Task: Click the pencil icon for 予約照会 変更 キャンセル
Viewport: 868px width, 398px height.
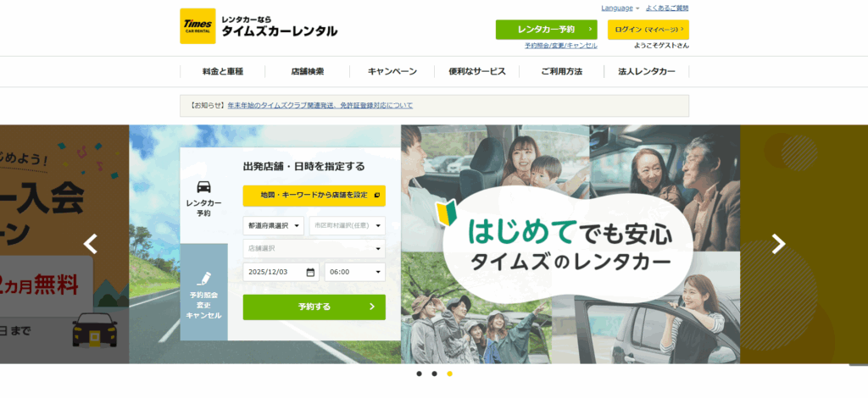Action: tap(203, 278)
